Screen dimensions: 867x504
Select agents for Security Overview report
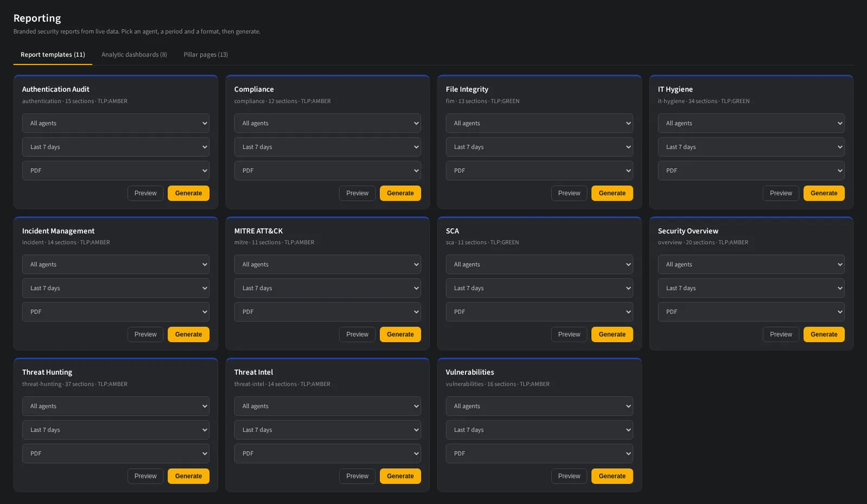(752, 265)
